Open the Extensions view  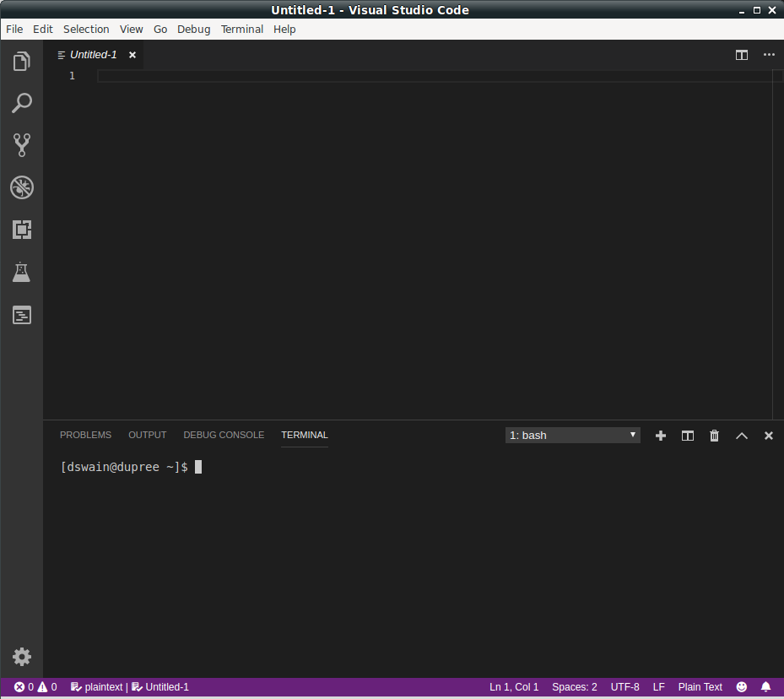tap(21, 230)
